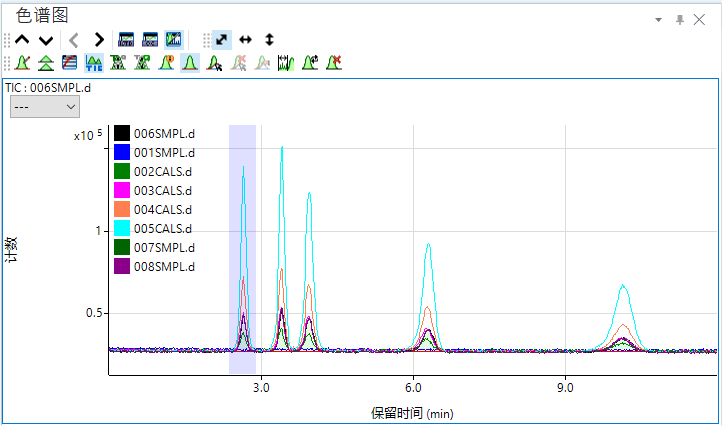Click the x10 5 scale label on Y-axis

87,135
